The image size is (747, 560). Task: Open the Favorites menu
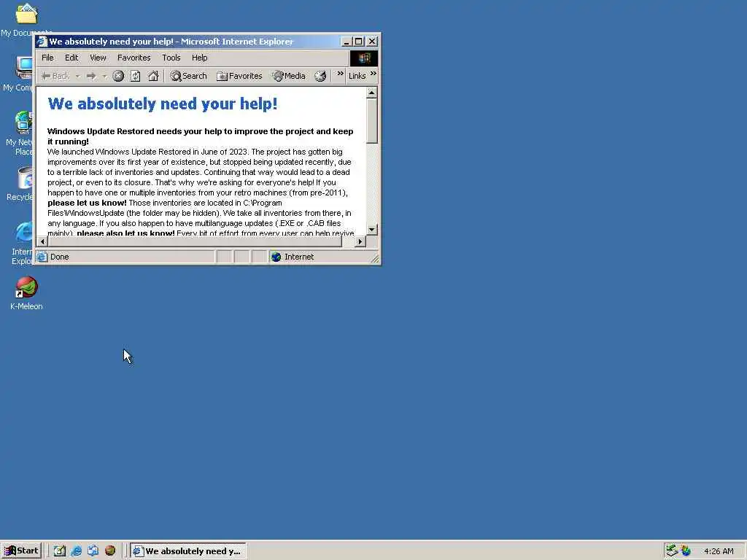click(134, 58)
